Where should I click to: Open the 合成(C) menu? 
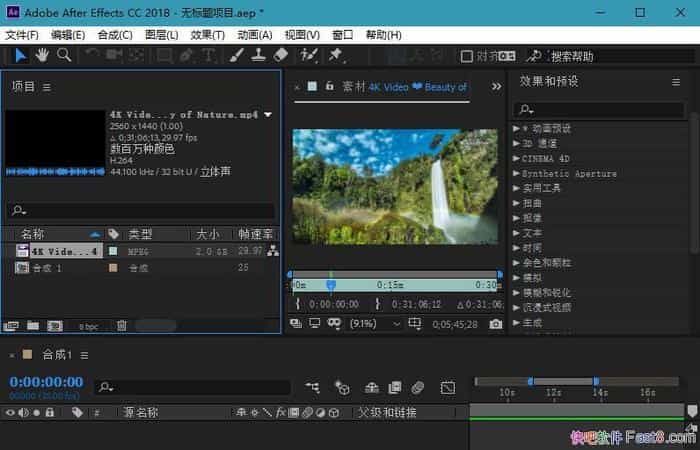[115, 35]
